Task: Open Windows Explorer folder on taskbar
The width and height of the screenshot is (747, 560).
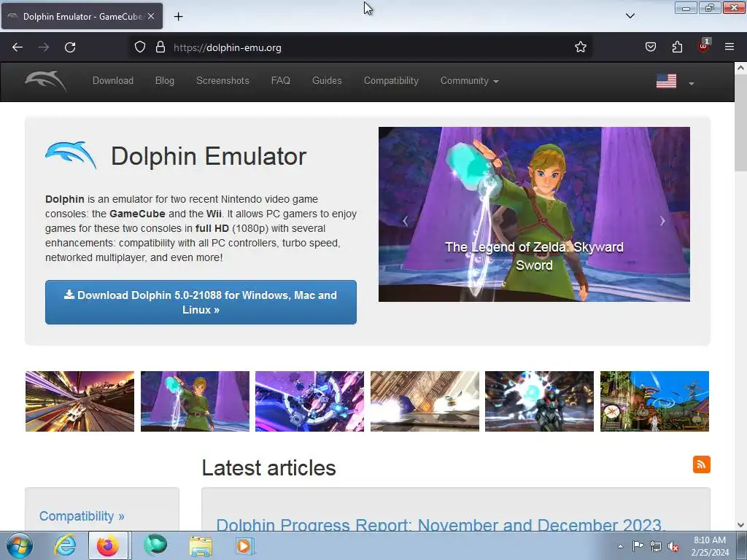Action: click(x=201, y=545)
